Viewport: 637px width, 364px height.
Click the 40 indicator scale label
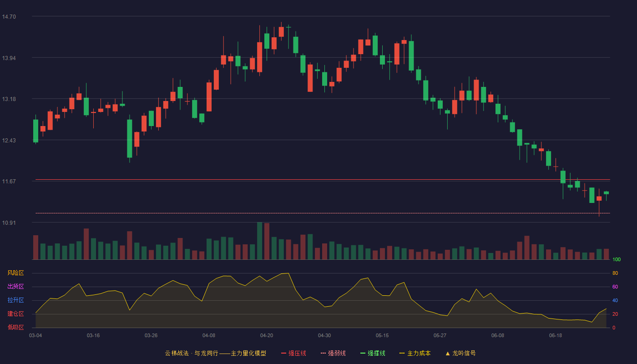click(x=615, y=301)
